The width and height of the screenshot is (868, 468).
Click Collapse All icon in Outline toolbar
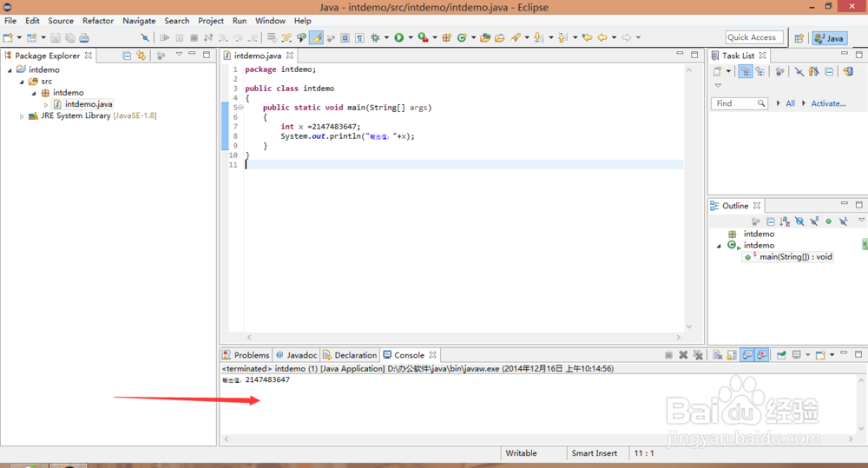point(771,221)
